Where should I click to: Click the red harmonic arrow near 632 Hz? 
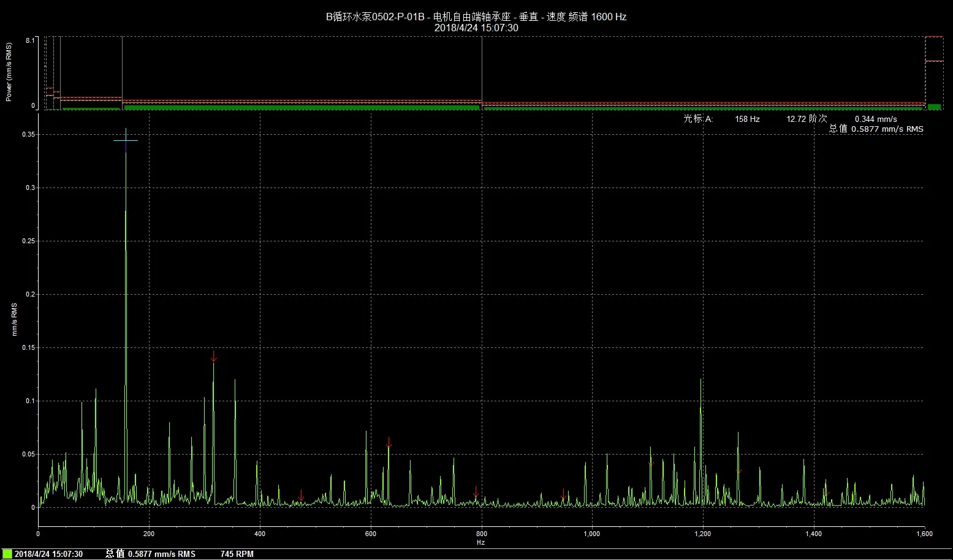pyautogui.click(x=389, y=442)
